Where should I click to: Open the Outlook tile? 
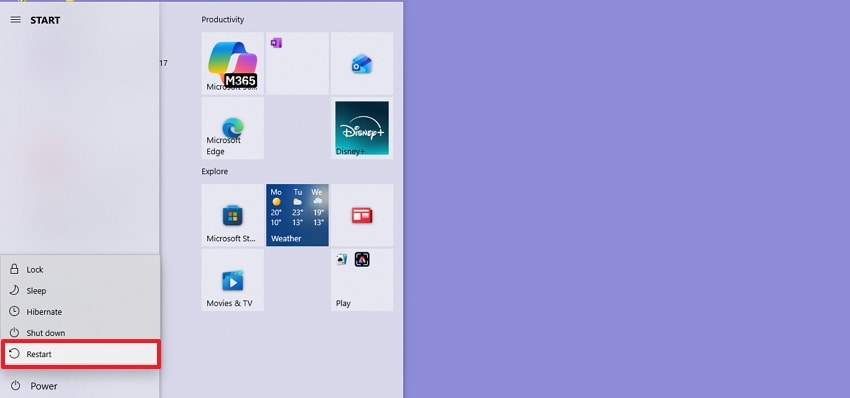(x=362, y=63)
